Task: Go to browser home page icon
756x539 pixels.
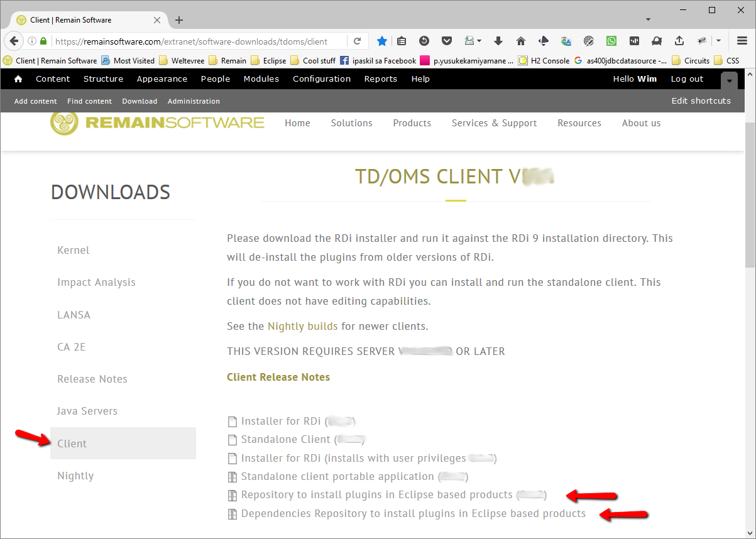Action: tap(521, 41)
